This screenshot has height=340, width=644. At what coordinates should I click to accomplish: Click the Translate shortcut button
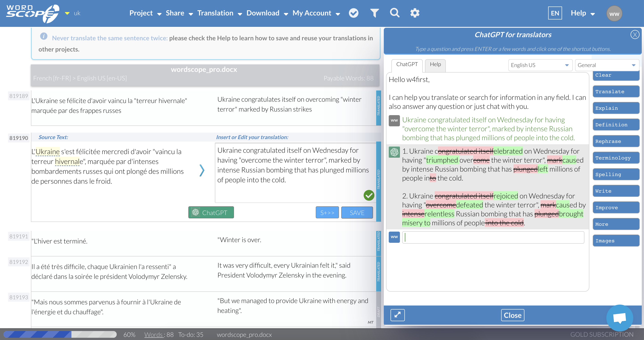616,92
